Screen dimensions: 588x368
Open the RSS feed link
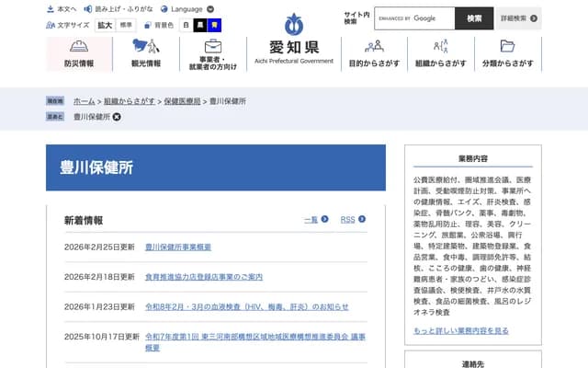point(353,220)
